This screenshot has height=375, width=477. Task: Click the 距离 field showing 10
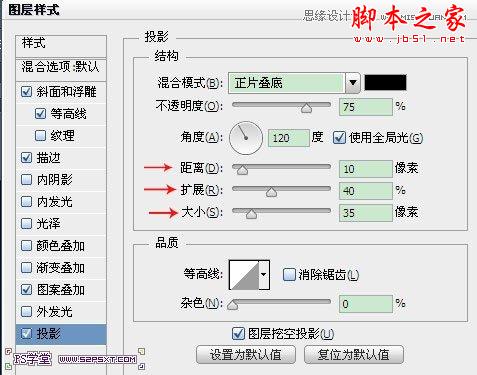coord(366,169)
